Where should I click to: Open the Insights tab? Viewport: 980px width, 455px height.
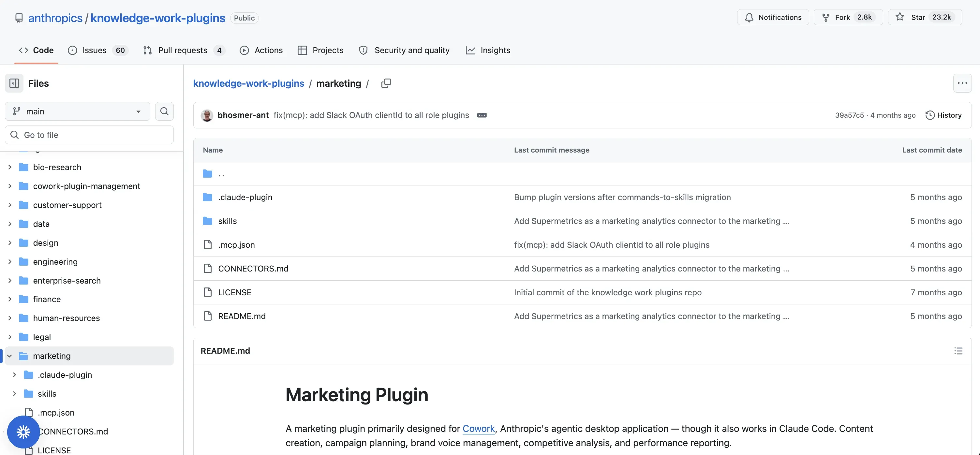tap(488, 50)
